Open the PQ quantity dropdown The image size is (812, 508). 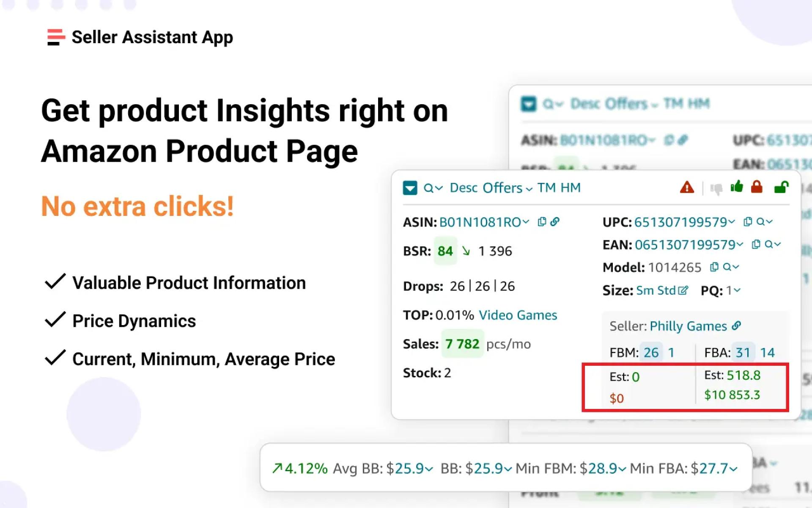click(737, 290)
